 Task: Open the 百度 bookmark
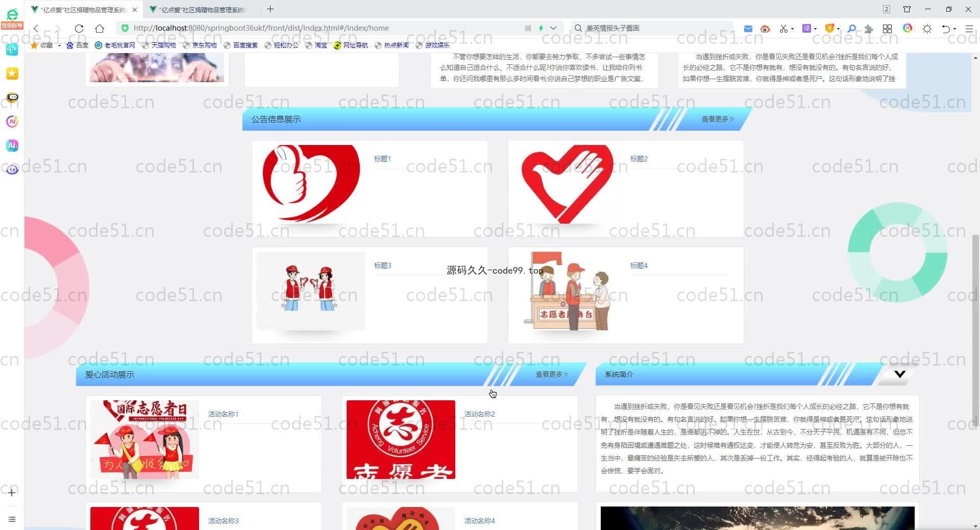(x=77, y=45)
